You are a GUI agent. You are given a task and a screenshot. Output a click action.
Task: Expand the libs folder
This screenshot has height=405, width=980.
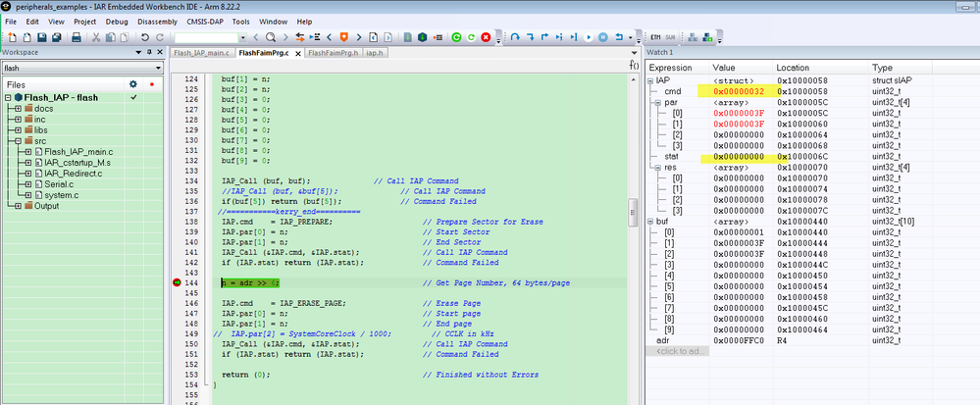[x=18, y=130]
